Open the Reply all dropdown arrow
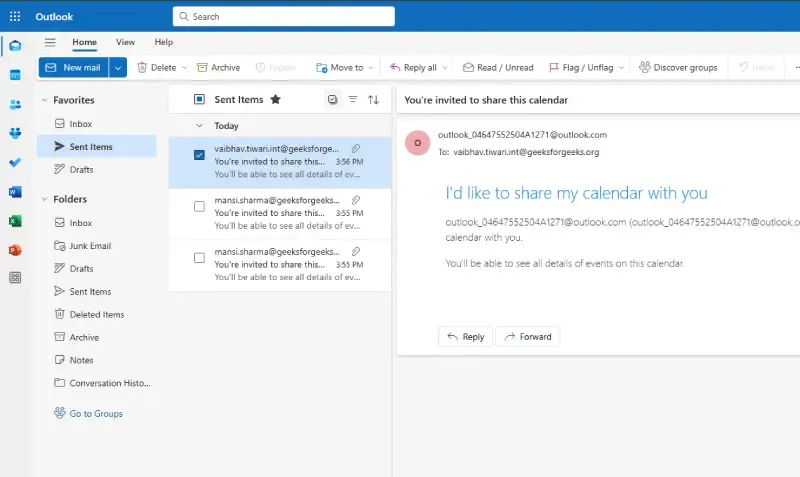Image resolution: width=800 pixels, height=477 pixels. 445,67
